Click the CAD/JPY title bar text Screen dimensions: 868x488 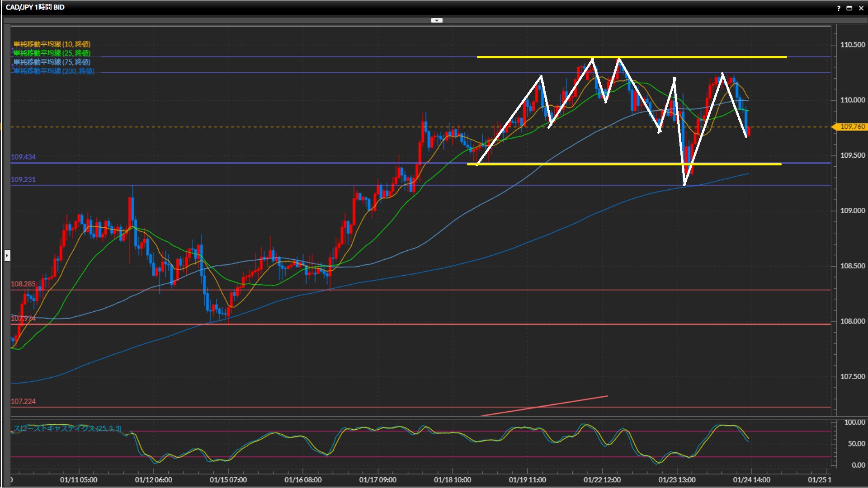(x=35, y=7)
